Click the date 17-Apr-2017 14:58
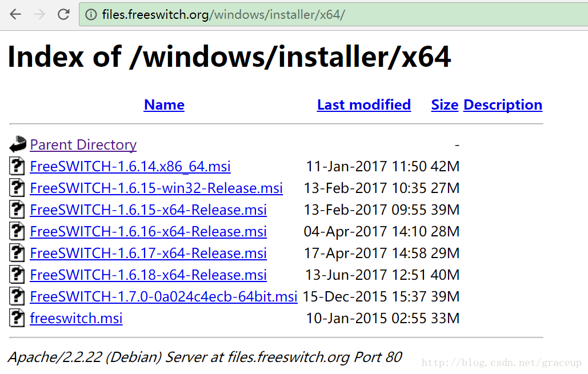The height and width of the screenshot is (374, 588). (365, 254)
